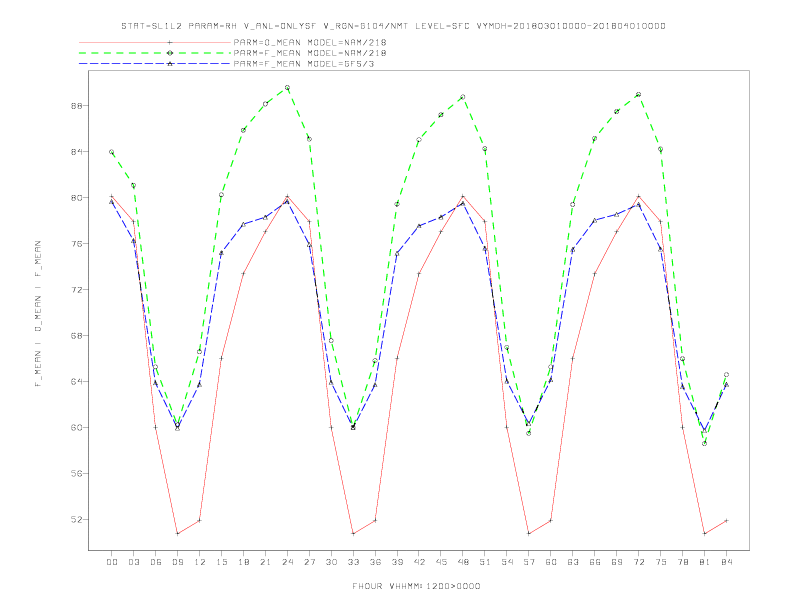The height and width of the screenshot is (612, 792).
Task: Select legend entry PARM=F_MEAN MODEL=NAM/218
Action: point(310,53)
